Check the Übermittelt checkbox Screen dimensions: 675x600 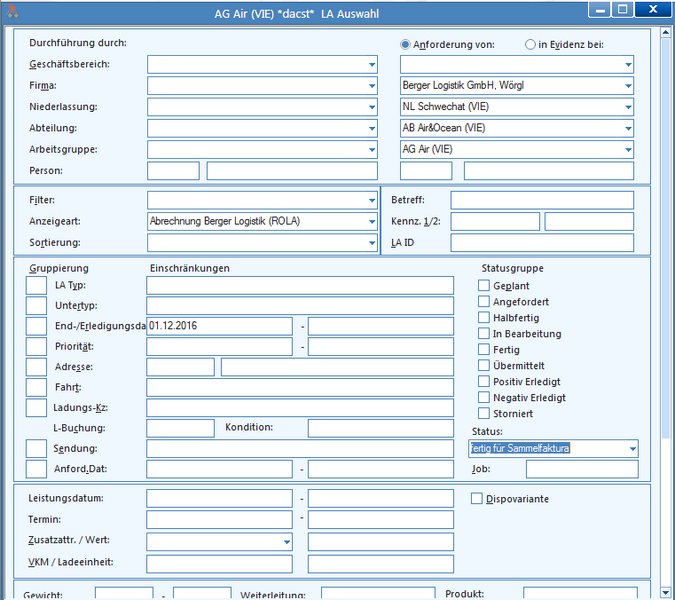(x=484, y=365)
